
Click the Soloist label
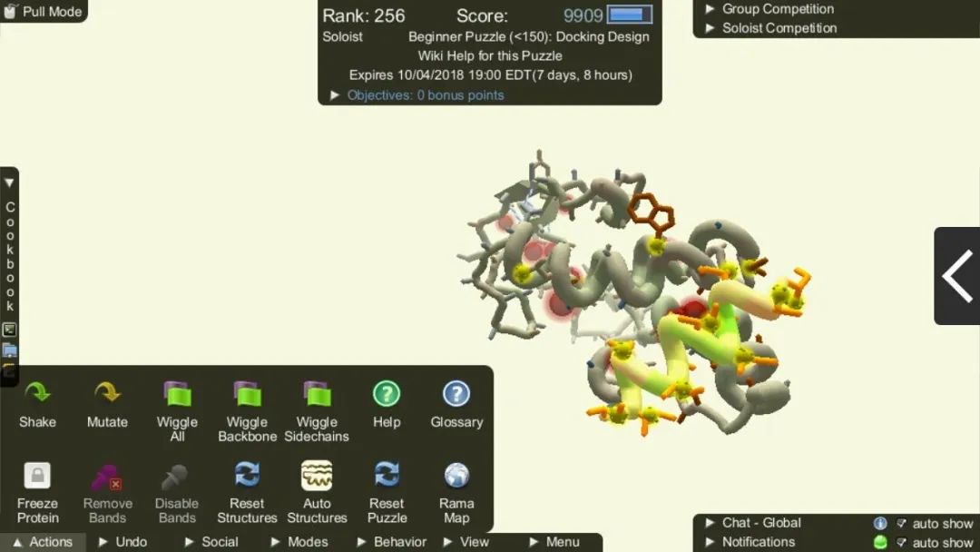[x=342, y=37]
